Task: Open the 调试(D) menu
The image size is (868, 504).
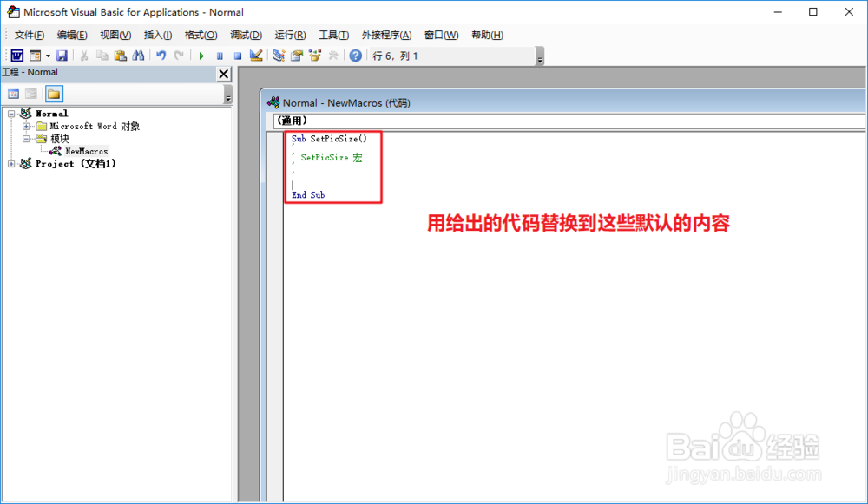Action: click(246, 35)
